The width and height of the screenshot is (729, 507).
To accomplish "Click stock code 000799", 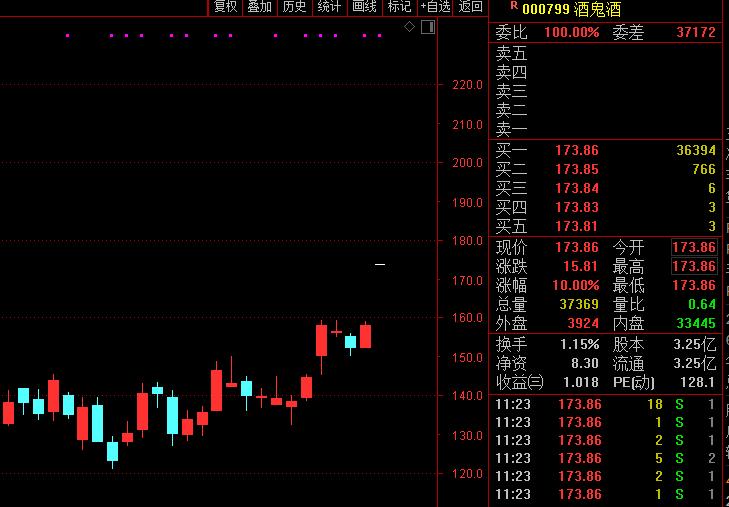I will 546,9.
